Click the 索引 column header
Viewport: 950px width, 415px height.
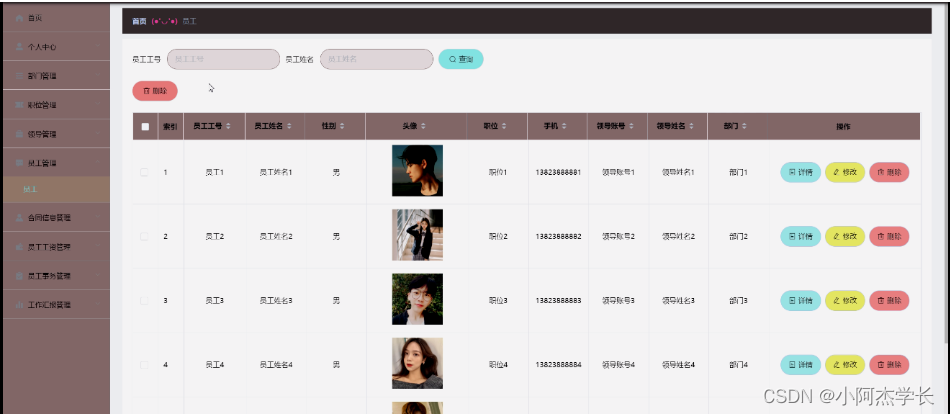[x=170, y=127]
